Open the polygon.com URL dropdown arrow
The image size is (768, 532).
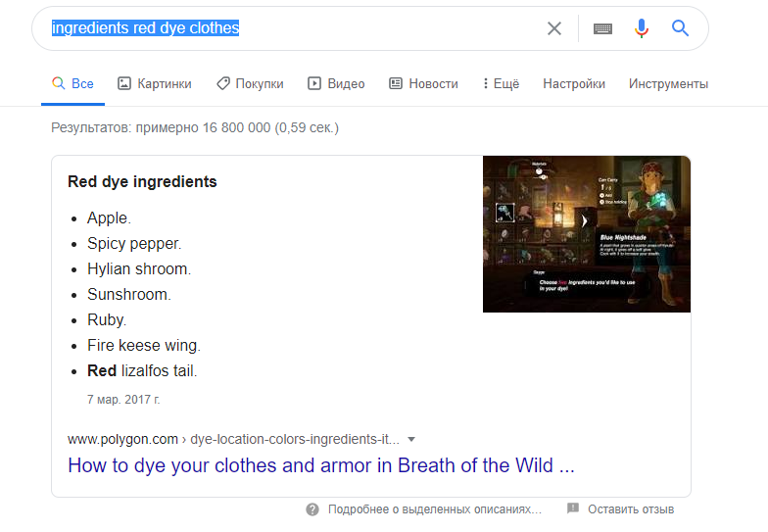tap(411, 439)
